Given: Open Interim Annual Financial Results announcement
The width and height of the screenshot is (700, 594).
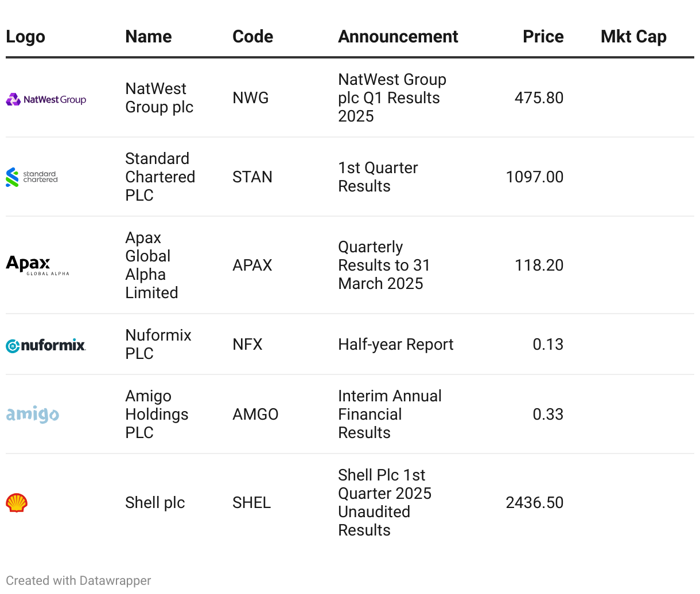Looking at the screenshot, I should [x=390, y=415].
